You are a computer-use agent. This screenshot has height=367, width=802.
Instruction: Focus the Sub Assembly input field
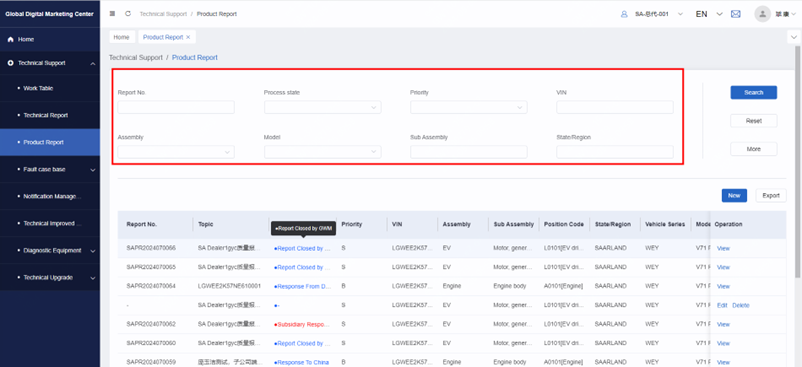tap(469, 152)
